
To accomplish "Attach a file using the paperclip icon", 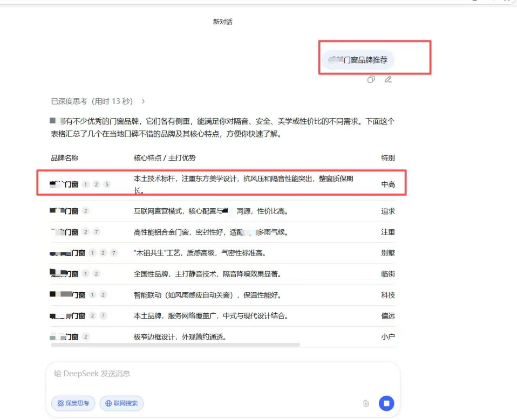I will (366, 403).
